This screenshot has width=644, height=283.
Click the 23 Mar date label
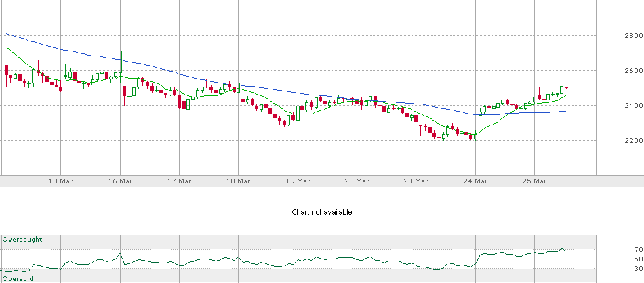tap(416, 181)
